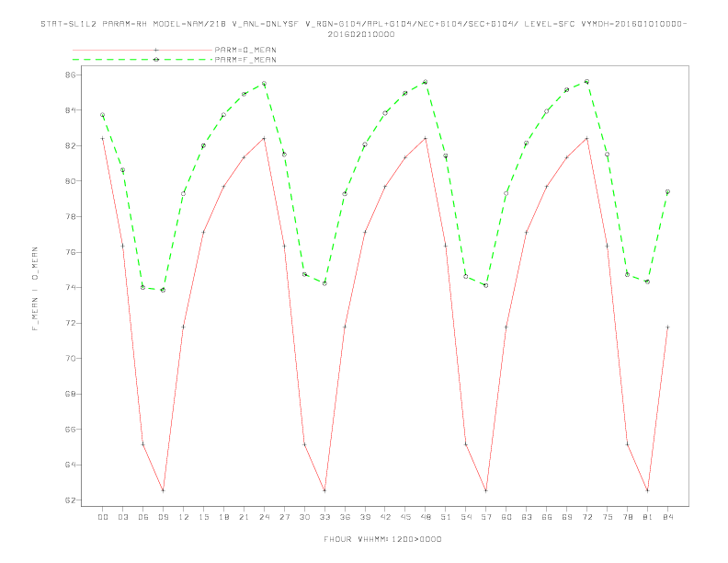
Task: Click the FHOUR VHHMM x-axis title
Action: tap(382, 539)
